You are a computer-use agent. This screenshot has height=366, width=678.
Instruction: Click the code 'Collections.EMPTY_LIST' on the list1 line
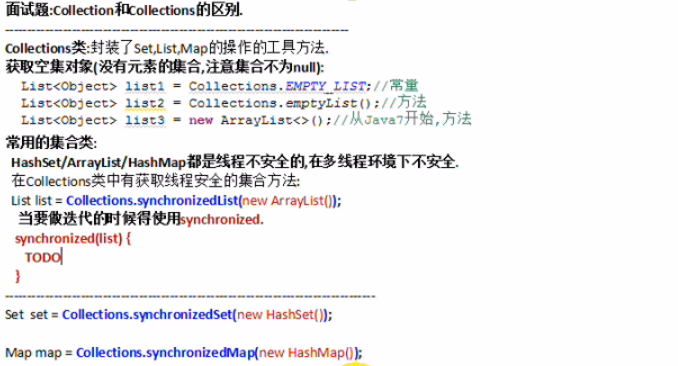point(278,87)
